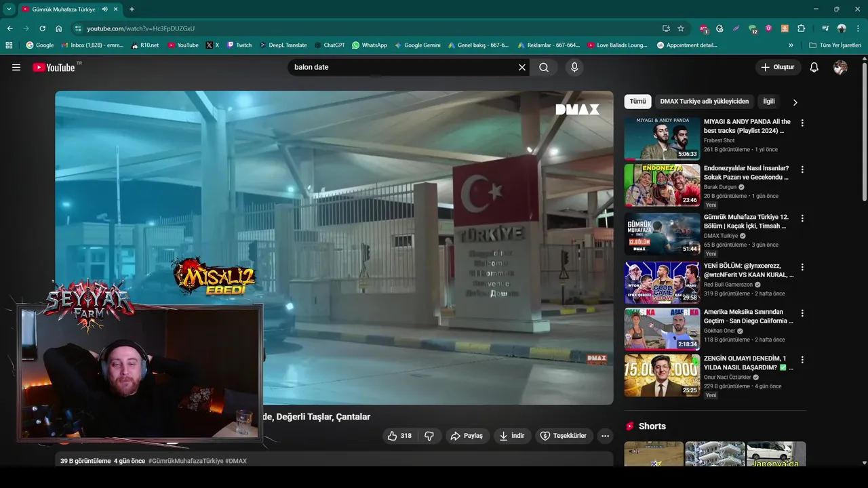Open Chrome home page button
The width and height of the screenshot is (868, 488).
[58, 28]
